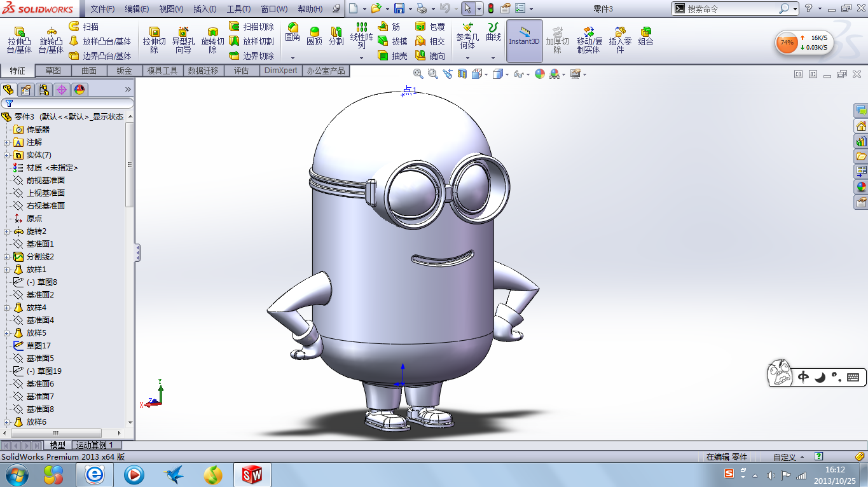Expand the 放样1 feature in tree
Image resolution: width=868 pixels, height=487 pixels.
click(7, 270)
